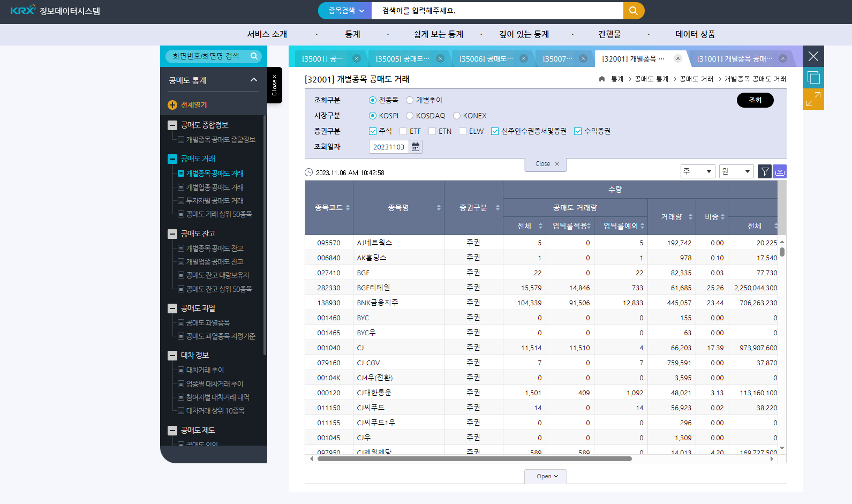
Task: Open the 쉽게 보는 통계 menu
Action: (x=438, y=34)
